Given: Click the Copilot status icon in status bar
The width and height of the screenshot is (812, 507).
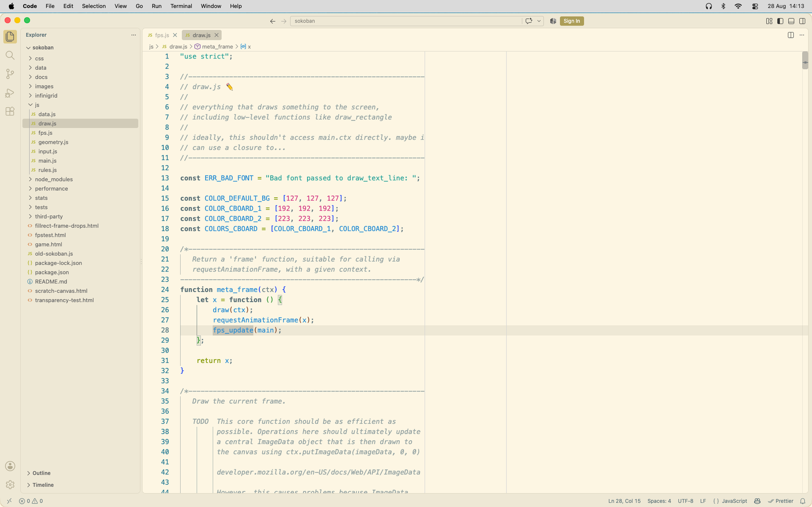Looking at the screenshot, I should pos(757,501).
